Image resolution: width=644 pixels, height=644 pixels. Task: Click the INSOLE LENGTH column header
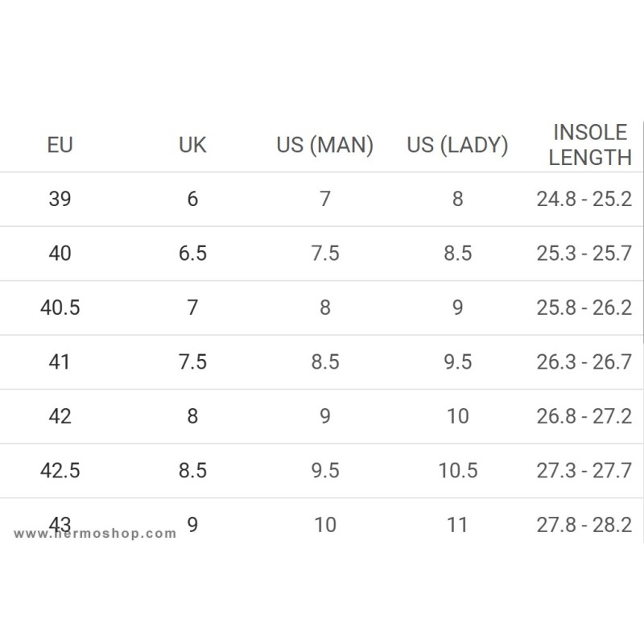(x=590, y=145)
